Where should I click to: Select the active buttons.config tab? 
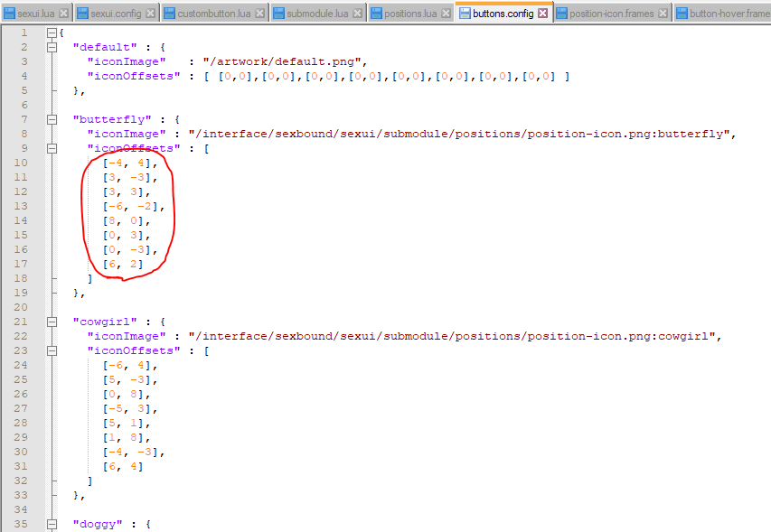pos(503,14)
